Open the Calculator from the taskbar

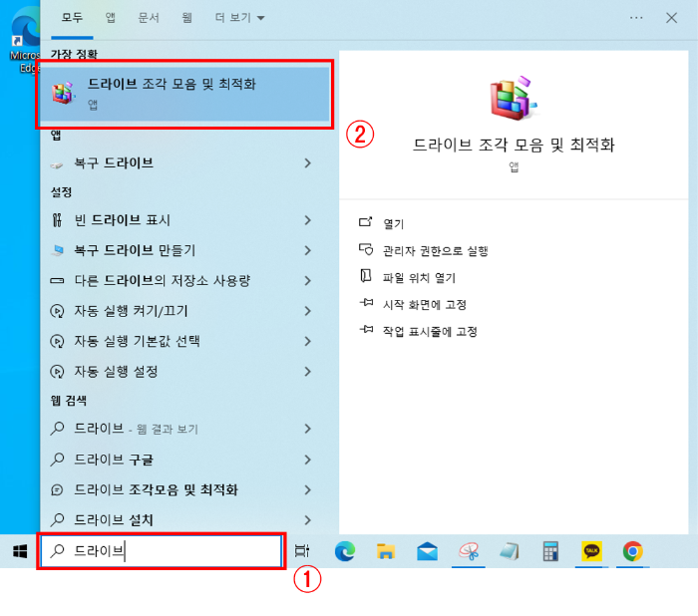click(x=550, y=551)
